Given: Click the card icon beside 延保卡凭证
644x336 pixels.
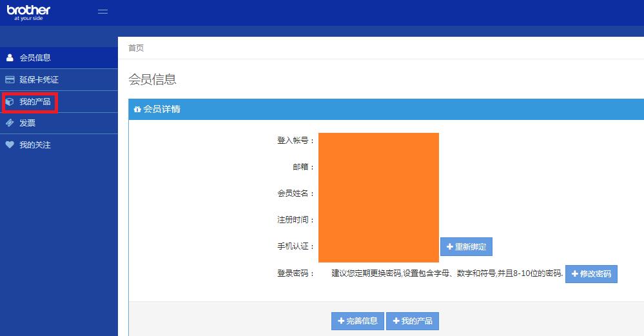Looking at the screenshot, I should coord(10,80).
